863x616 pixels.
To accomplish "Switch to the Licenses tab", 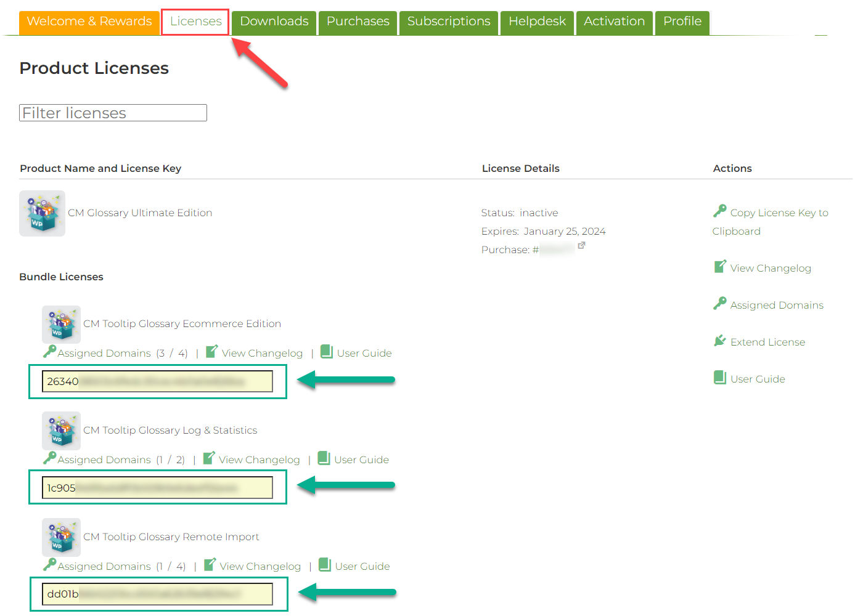I will coord(195,22).
